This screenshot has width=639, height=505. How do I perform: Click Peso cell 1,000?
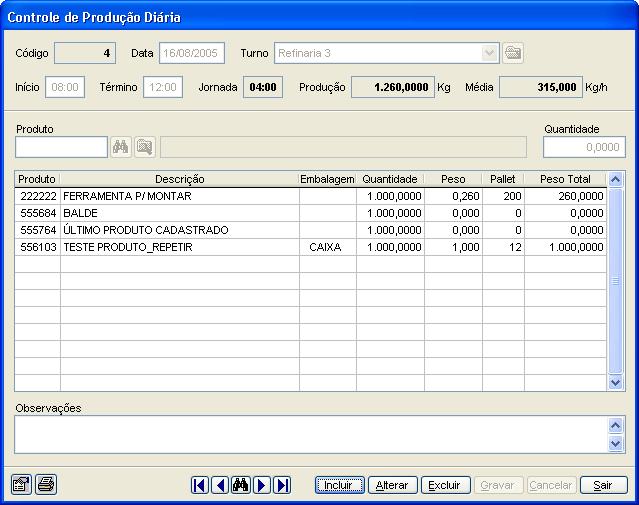coord(453,247)
